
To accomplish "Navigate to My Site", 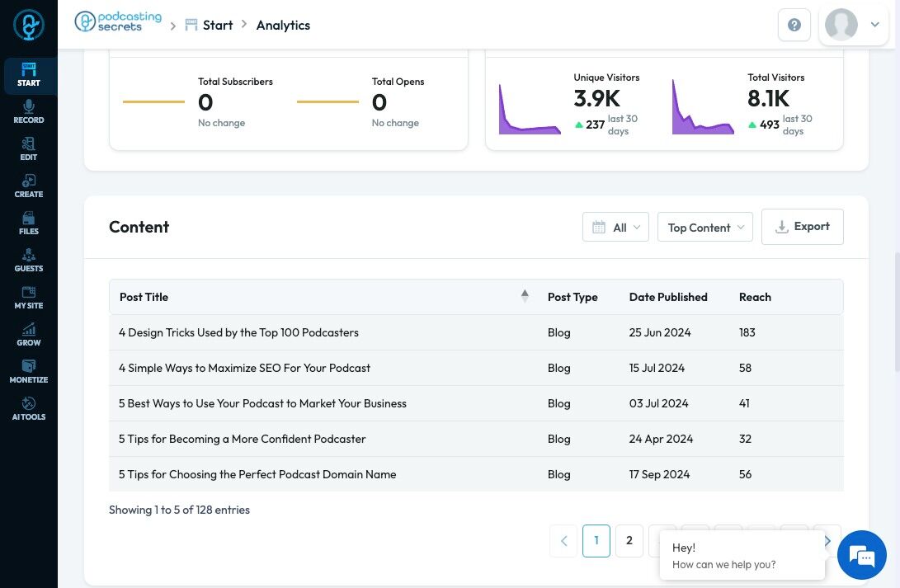I will (29, 298).
